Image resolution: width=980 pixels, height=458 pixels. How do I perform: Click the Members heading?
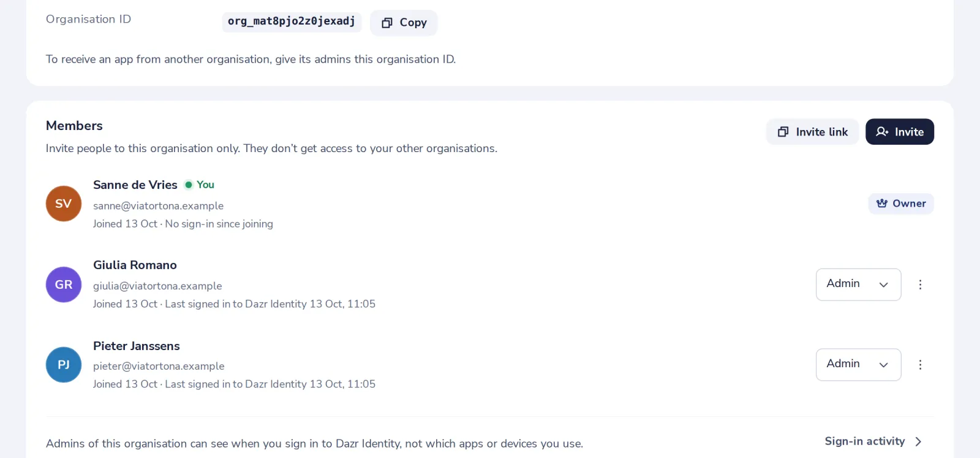point(74,126)
